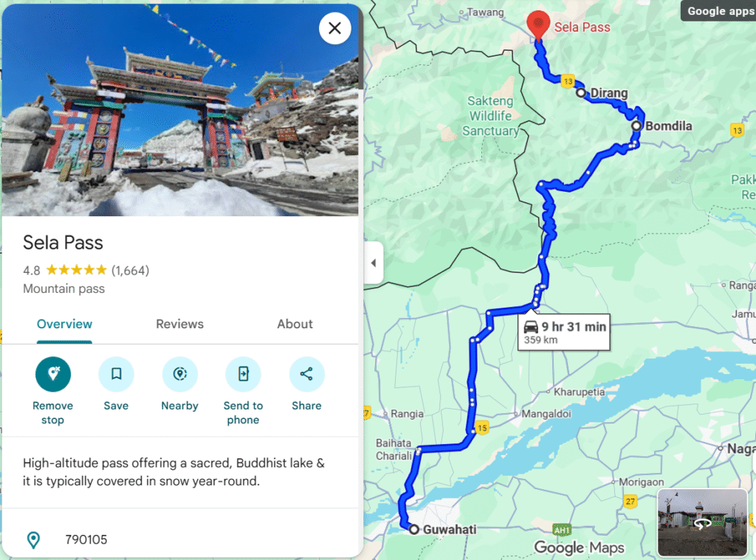Click the Sela Pass gate photo
Screen dimensions: 756x560
click(x=180, y=111)
